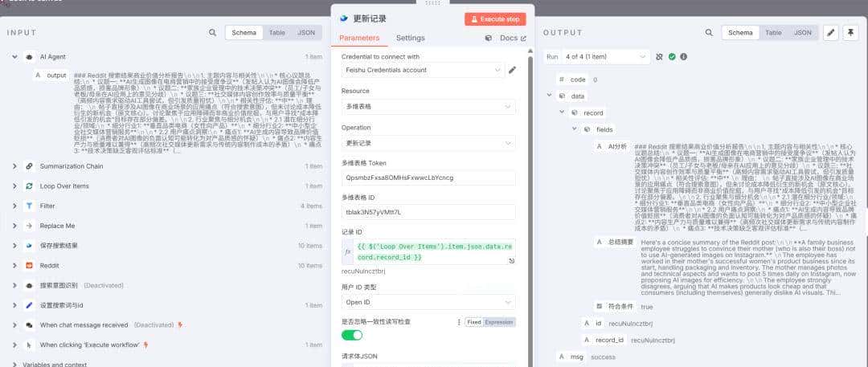Select the INPUT Schema view

(244, 33)
